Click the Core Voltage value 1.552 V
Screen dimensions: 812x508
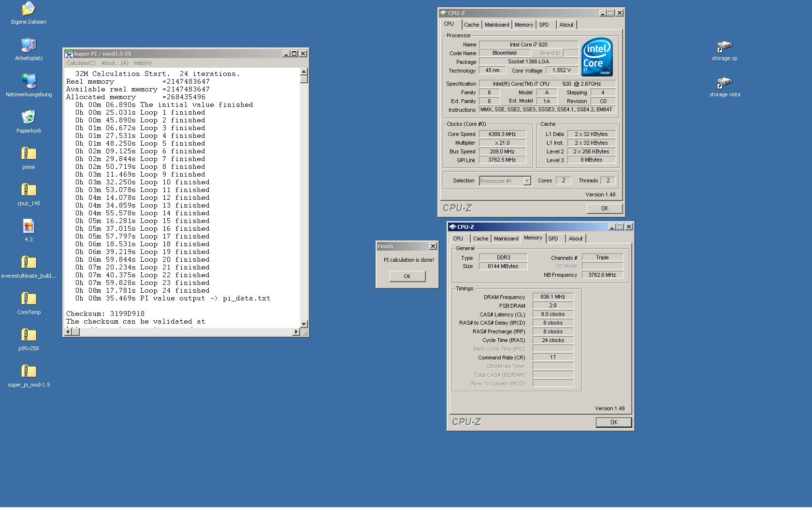click(562, 70)
